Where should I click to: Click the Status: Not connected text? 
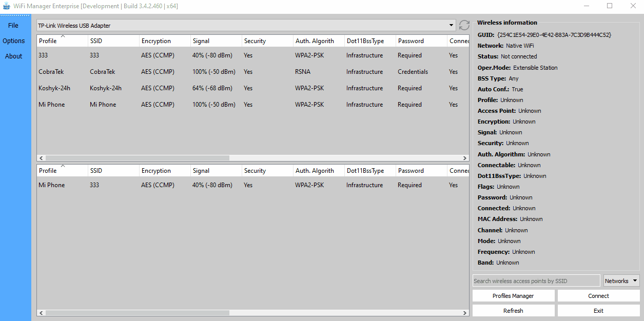click(508, 56)
